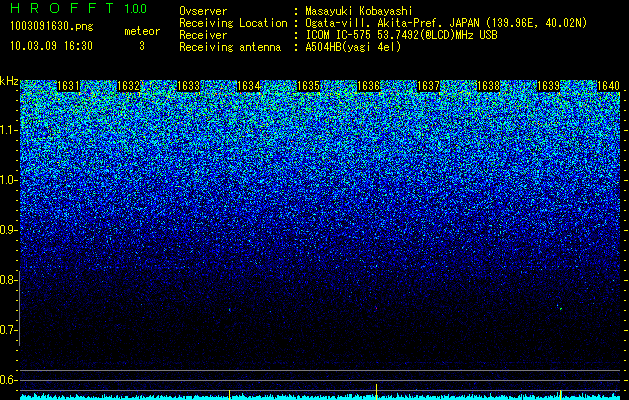
Task: Click the 1631 time label
Action: click(x=69, y=86)
